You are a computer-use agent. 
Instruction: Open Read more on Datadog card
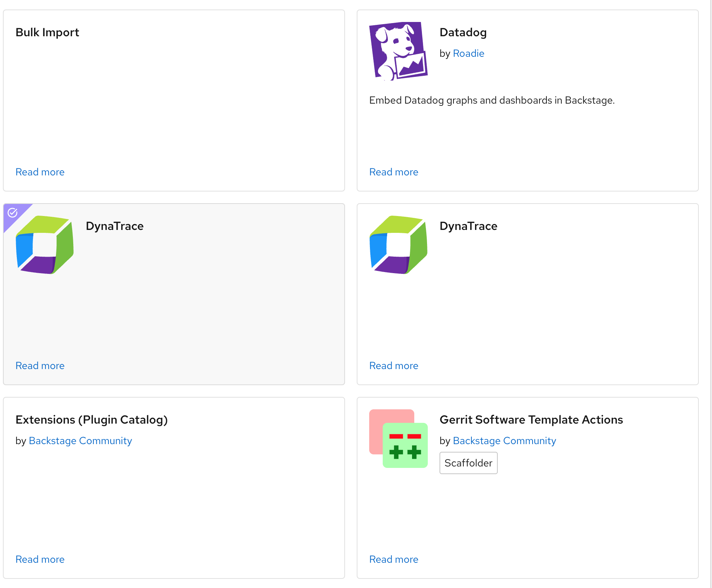pos(393,172)
